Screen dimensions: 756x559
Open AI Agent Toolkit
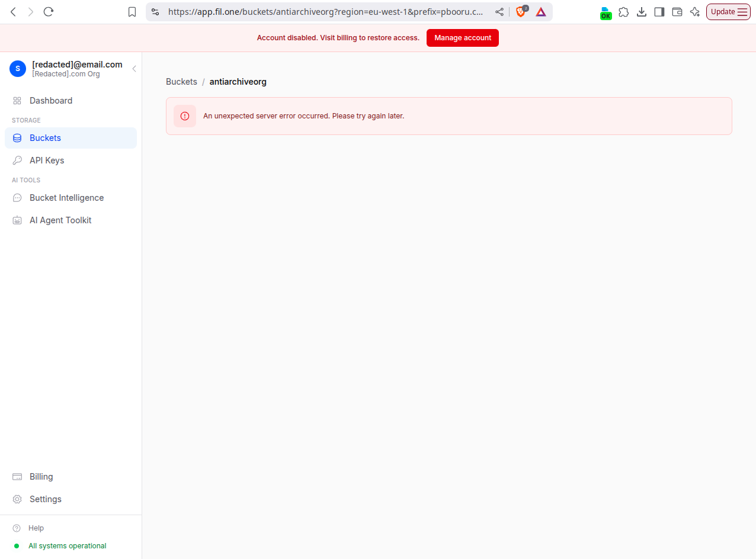point(71,220)
